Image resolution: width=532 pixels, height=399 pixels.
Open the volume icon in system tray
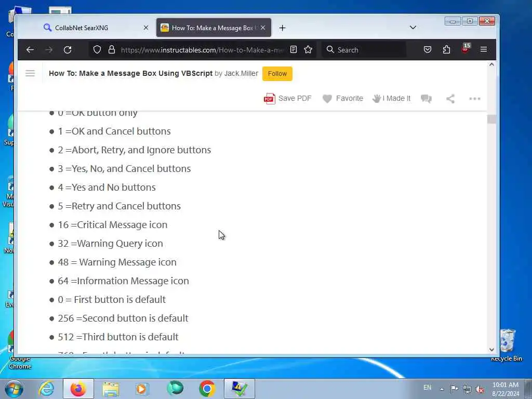coord(480,389)
